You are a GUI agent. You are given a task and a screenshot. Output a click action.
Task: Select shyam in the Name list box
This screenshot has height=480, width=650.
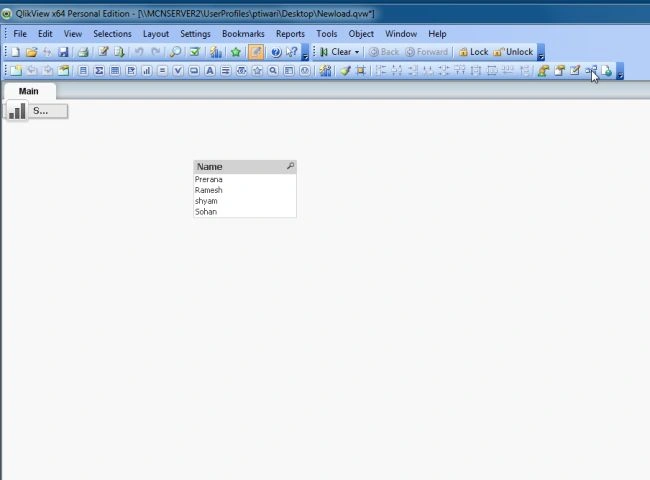245,201
